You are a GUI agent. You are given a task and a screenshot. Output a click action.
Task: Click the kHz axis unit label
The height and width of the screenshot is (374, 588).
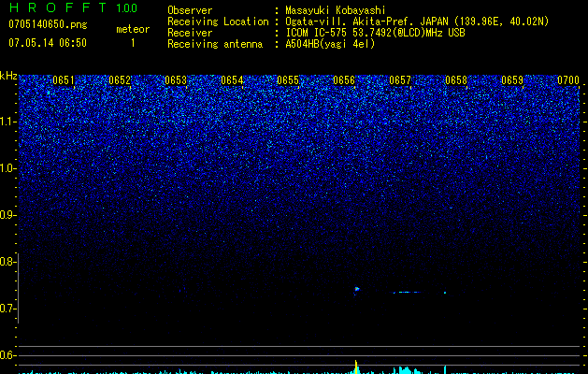(8, 76)
